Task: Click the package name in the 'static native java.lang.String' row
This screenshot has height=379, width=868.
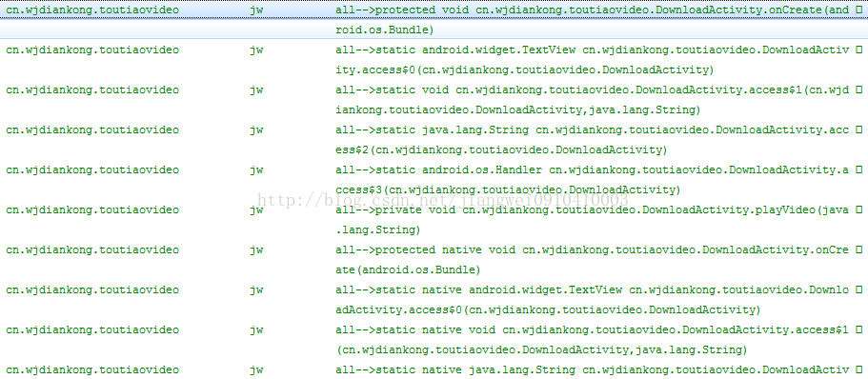Action: (x=92, y=369)
